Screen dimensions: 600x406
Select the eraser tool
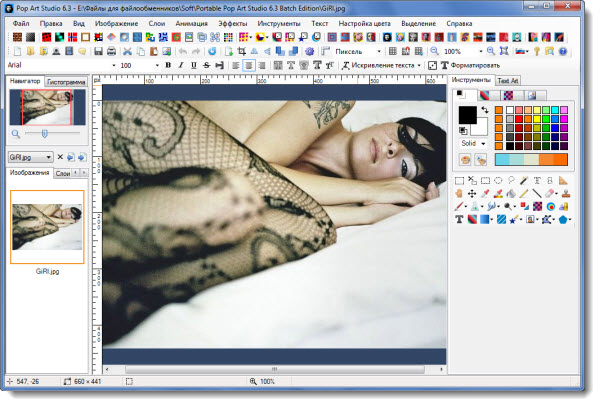click(550, 193)
